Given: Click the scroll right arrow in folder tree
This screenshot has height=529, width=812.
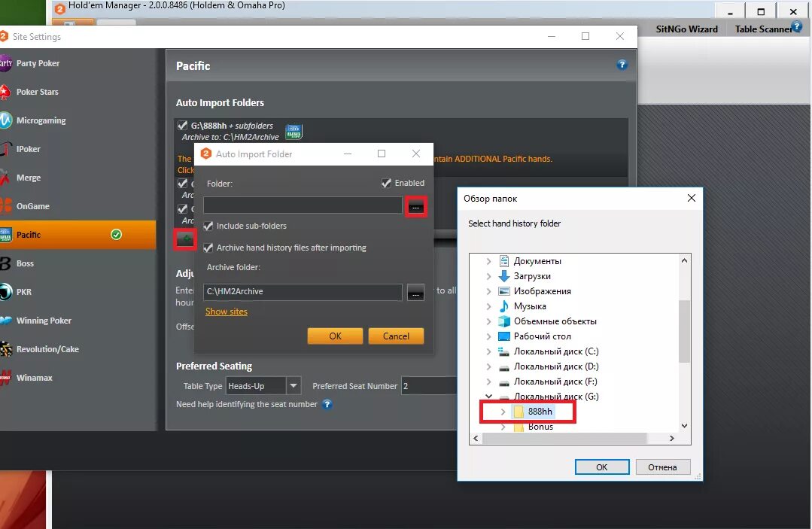Looking at the screenshot, I should point(672,439).
